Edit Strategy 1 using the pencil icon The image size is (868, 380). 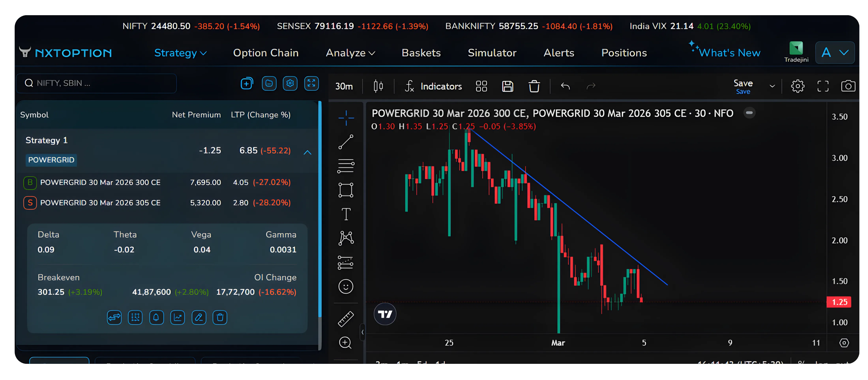[x=199, y=317]
